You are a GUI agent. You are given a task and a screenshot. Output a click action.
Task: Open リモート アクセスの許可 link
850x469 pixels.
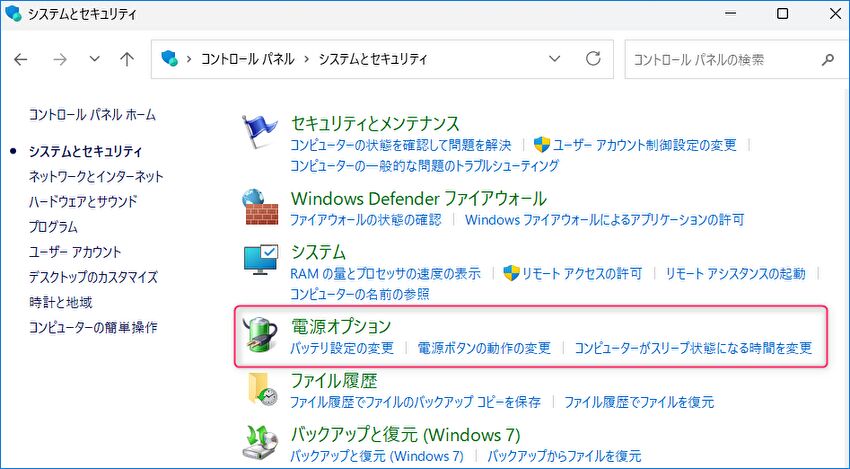582,274
